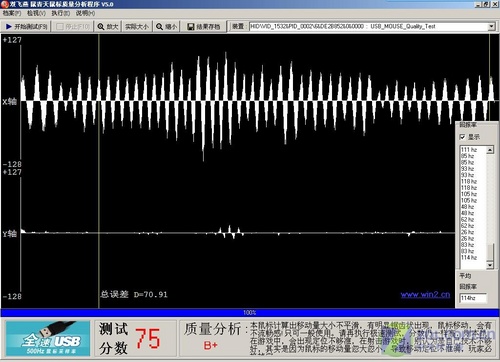Click the full-speed USB 500Hz logo image
500x362 pixels.
(x=48, y=338)
